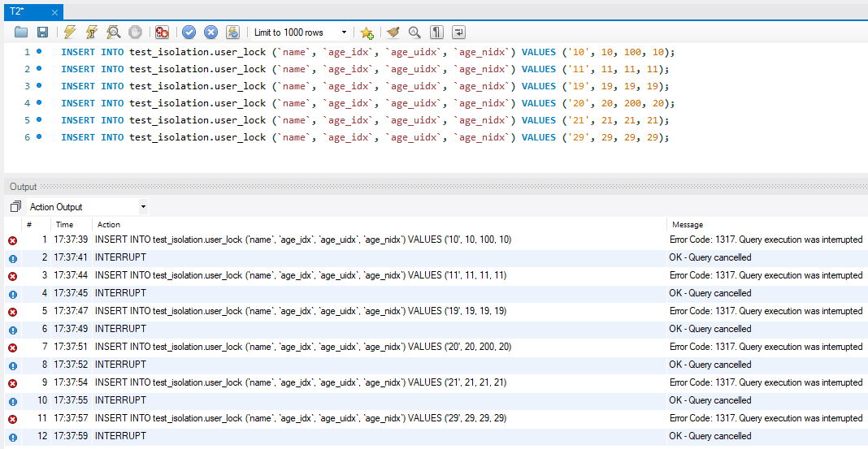Select editor line 5 inserting values '21'

(366, 120)
